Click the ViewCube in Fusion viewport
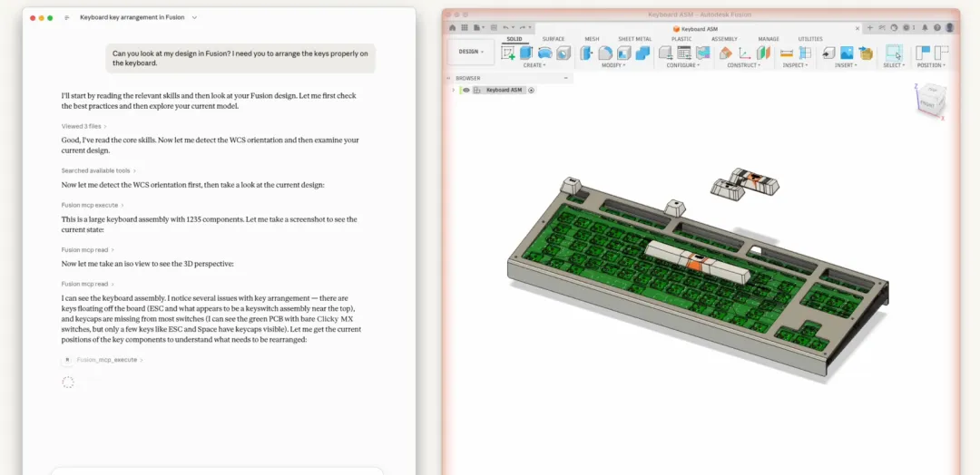Screen dimensions: 980x475 pyautogui.click(x=931, y=100)
